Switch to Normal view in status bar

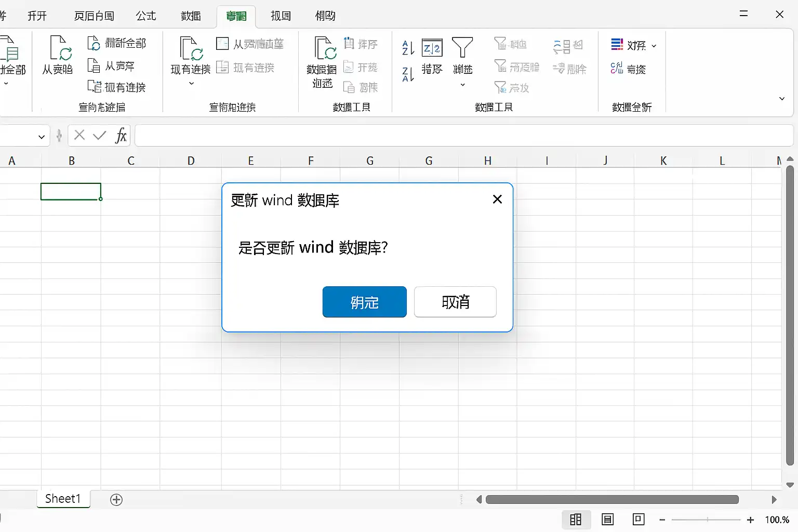click(x=575, y=520)
